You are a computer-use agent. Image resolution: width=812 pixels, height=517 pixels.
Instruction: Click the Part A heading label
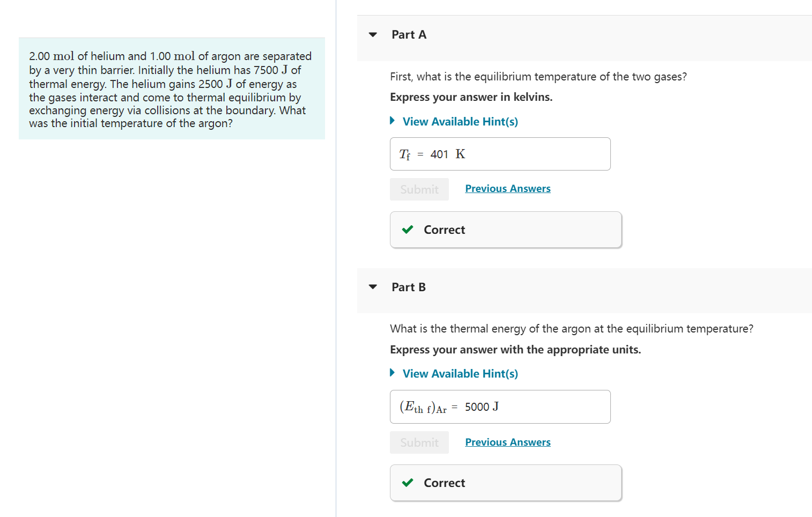[x=409, y=35]
